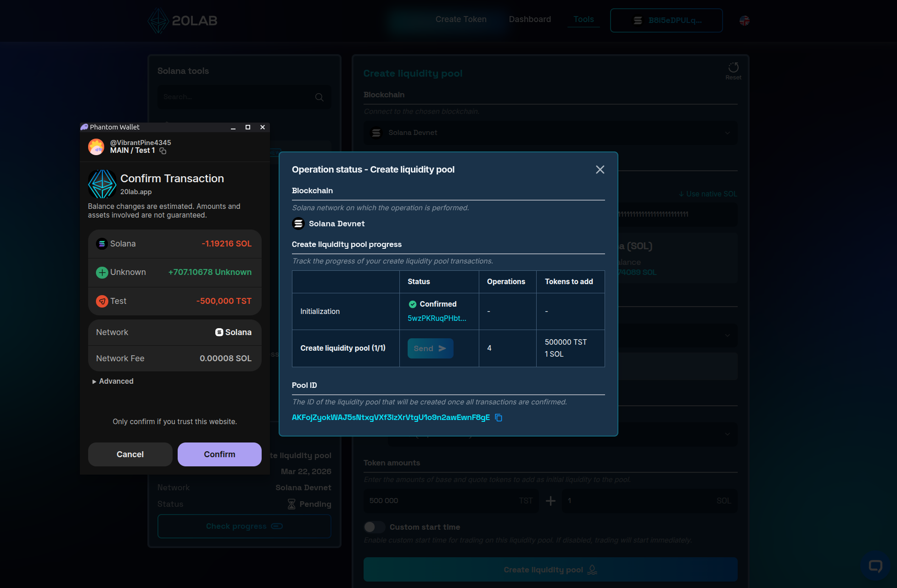The image size is (897, 588).
Task: Click the -1.19216 SOL balance change
Action: tap(227, 244)
